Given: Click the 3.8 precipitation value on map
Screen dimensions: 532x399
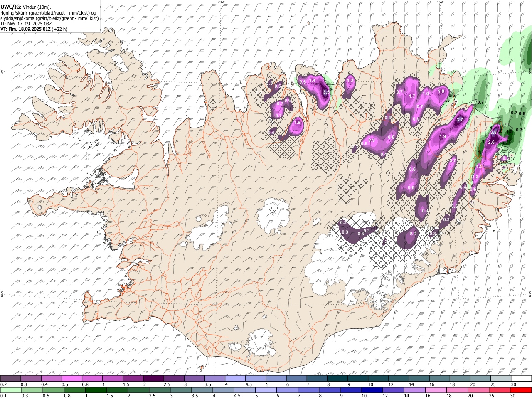Looking at the screenshot, I should pos(494,133).
